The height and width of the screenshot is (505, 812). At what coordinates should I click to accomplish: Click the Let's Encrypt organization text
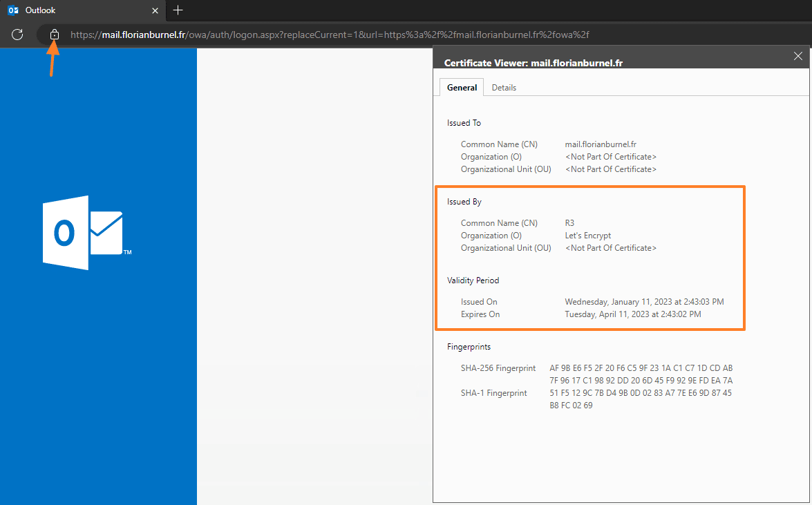[x=588, y=235]
